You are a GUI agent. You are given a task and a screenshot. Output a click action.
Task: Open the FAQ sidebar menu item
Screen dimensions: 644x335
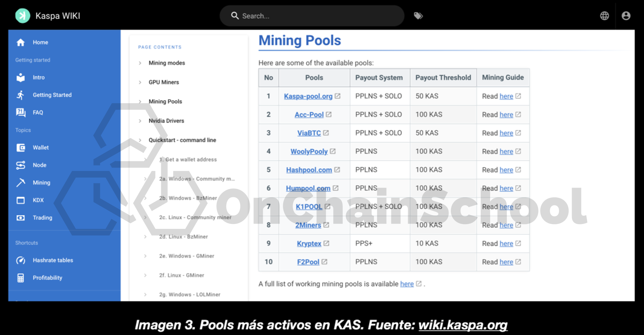[x=64, y=112]
